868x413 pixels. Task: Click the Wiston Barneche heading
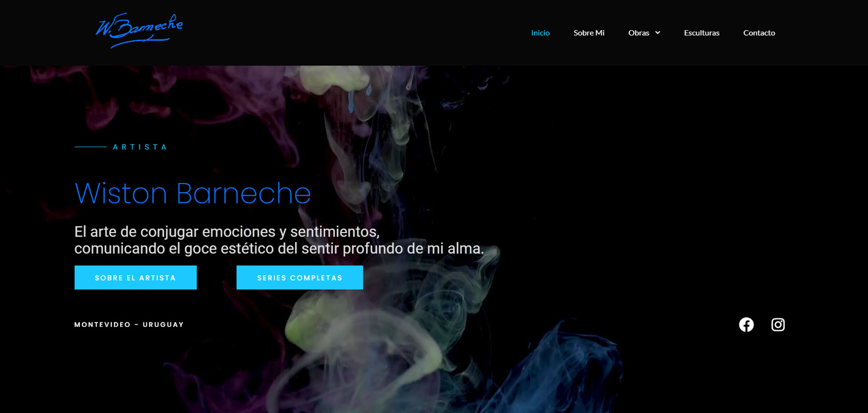point(192,193)
